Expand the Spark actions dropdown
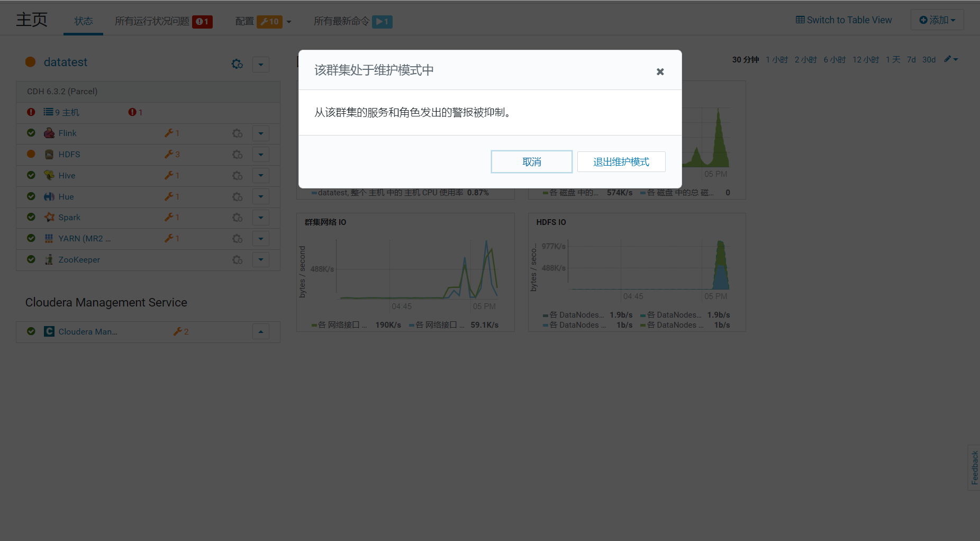 [x=261, y=218]
